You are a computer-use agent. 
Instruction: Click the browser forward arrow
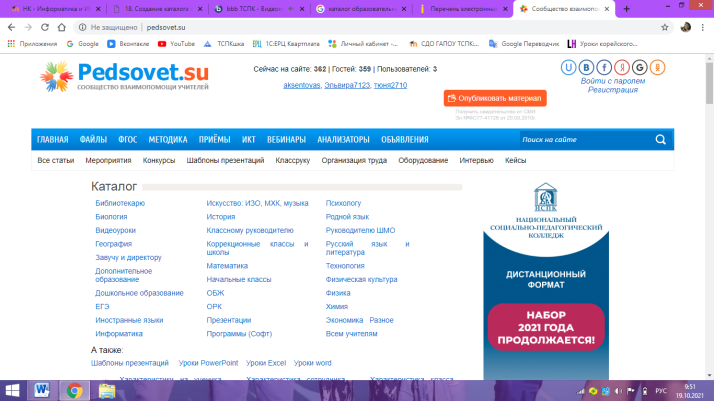pyautogui.click(x=28, y=27)
